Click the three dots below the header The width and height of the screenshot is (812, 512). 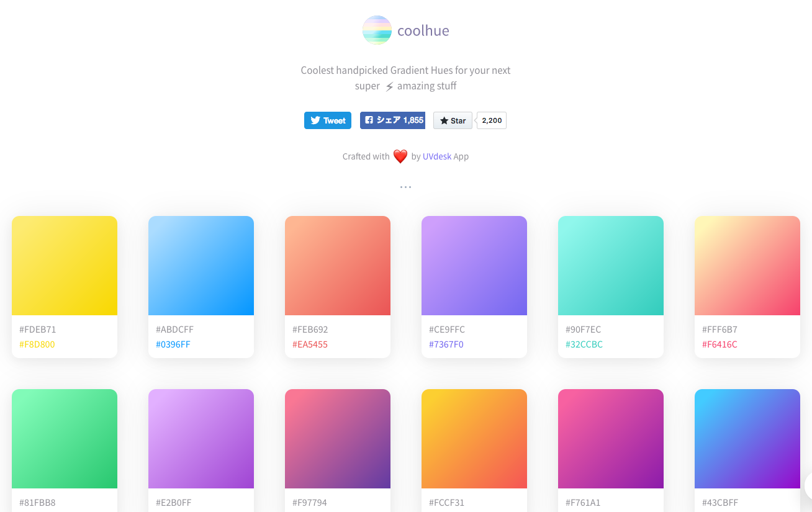click(x=405, y=187)
